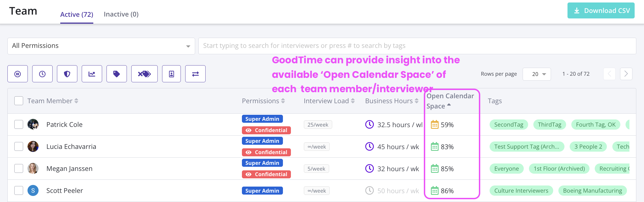The image size is (644, 202).
Task: Click the clock icon toolbar button
Action: (42, 74)
